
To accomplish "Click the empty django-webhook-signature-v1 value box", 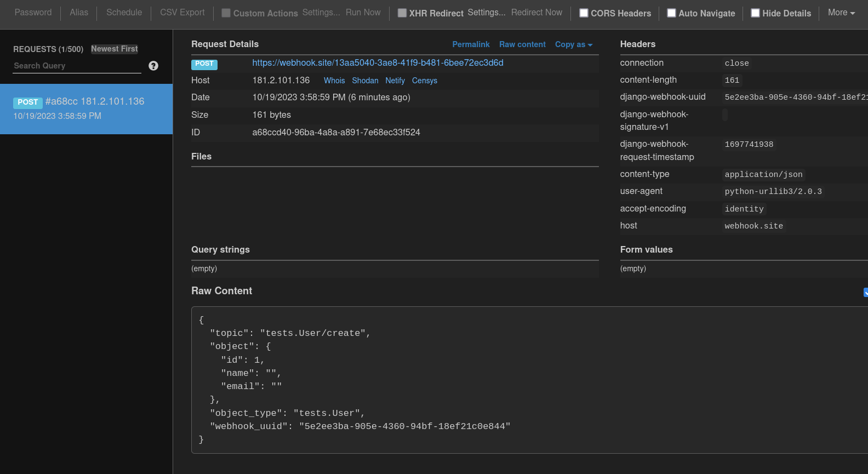I will 725,115.
